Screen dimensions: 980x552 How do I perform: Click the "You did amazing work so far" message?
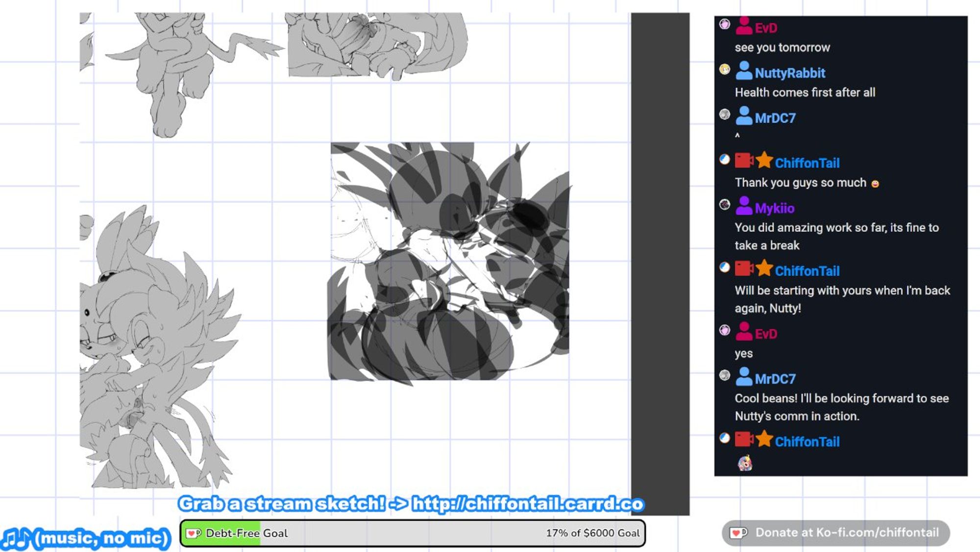click(836, 237)
